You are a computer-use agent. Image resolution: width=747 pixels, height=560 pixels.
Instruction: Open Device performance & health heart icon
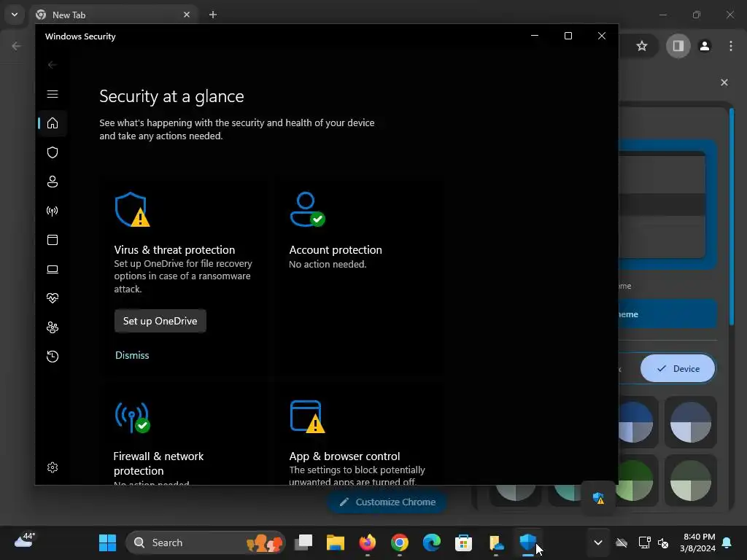(x=53, y=298)
